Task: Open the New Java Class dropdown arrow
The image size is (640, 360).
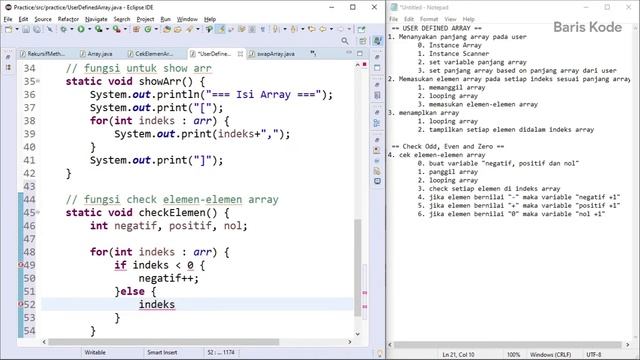Action: [x=156, y=29]
